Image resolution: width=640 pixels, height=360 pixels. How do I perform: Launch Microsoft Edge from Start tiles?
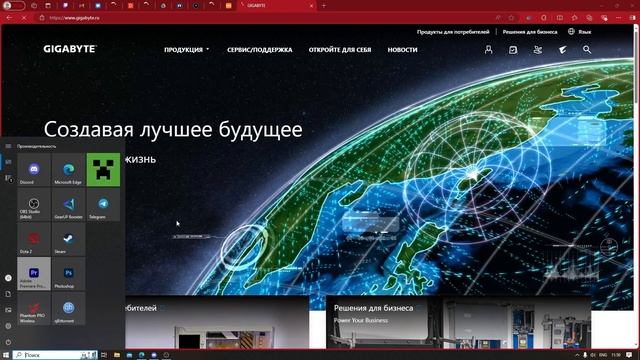[x=69, y=170]
